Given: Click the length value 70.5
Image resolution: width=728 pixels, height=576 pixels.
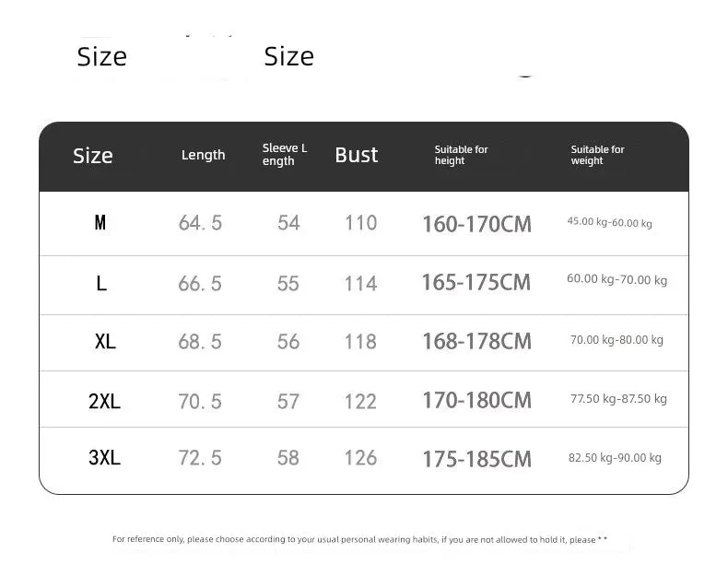Looking at the screenshot, I should [x=200, y=402].
